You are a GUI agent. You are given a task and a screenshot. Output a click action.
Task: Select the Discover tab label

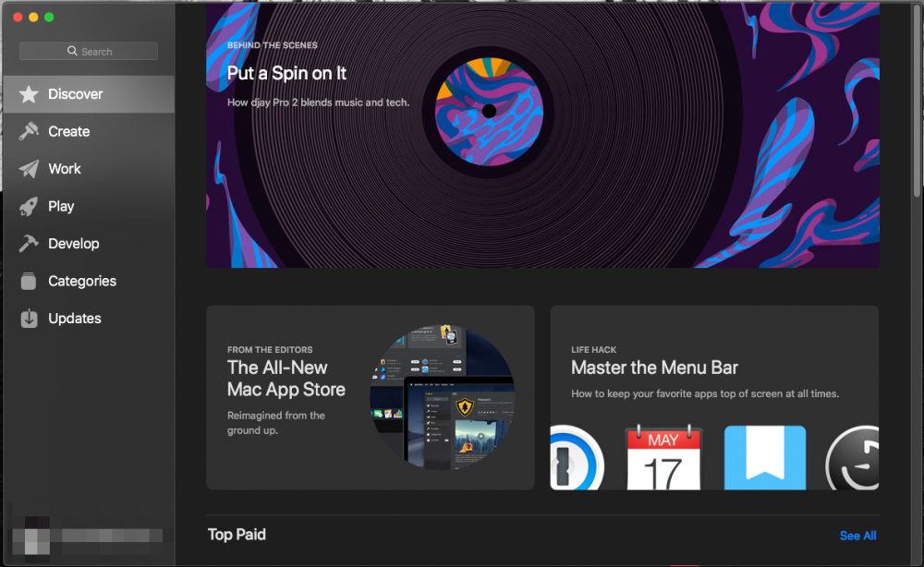tap(76, 94)
